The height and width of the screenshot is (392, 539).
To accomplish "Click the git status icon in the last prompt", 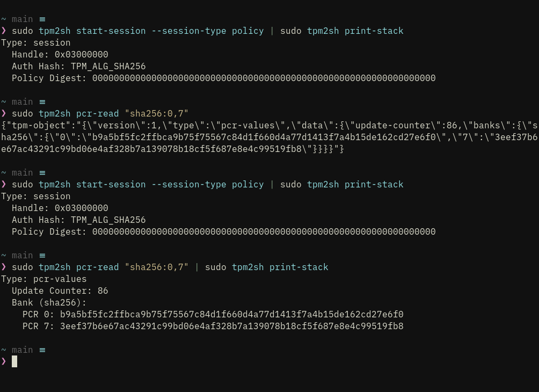I will (x=42, y=350).
